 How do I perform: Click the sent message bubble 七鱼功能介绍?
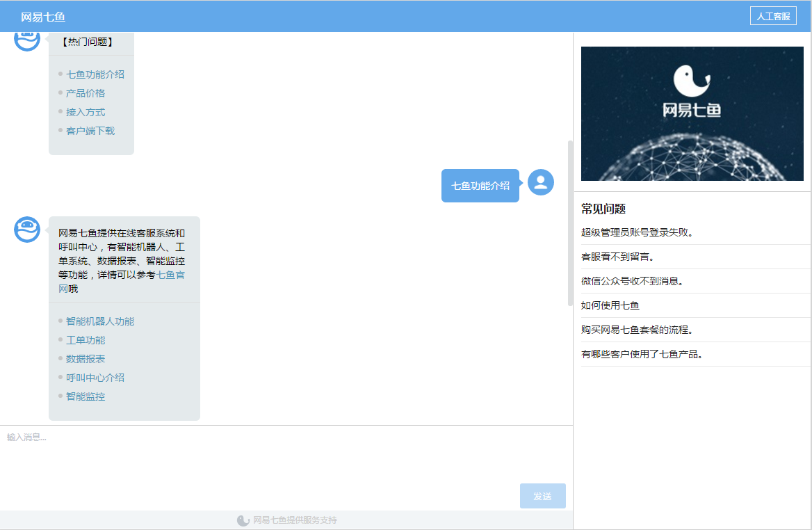coord(480,186)
